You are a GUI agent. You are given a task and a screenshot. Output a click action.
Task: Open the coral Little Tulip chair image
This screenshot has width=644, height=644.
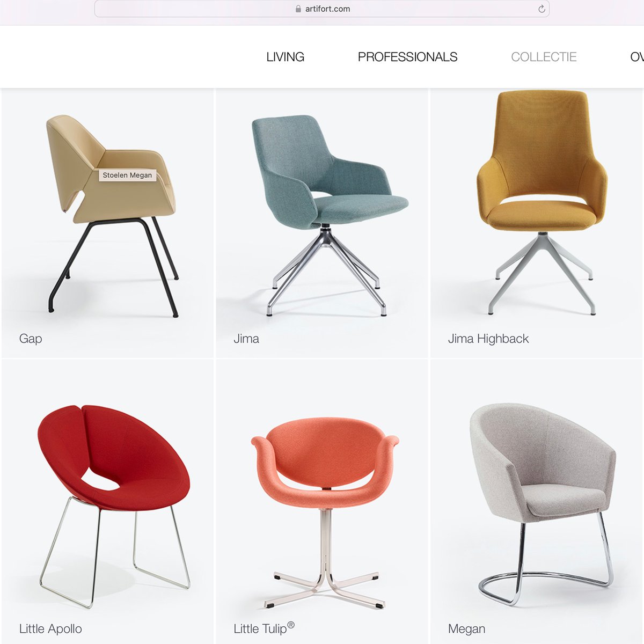tap(325, 513)
